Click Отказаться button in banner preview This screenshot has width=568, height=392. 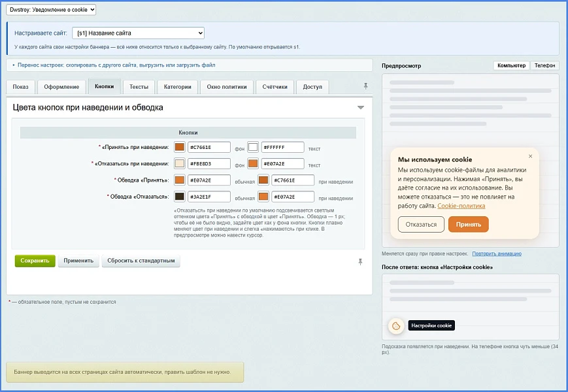pos(421,224)
